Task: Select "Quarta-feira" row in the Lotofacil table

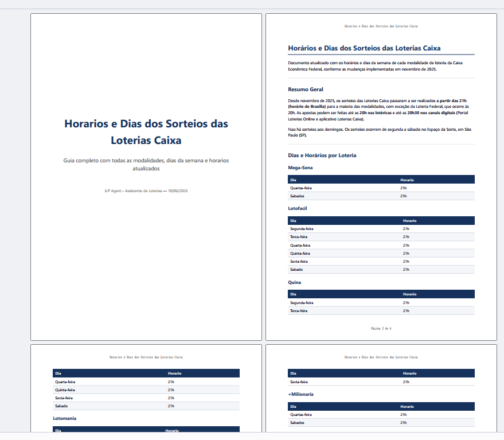Action: tap(381, 245)
